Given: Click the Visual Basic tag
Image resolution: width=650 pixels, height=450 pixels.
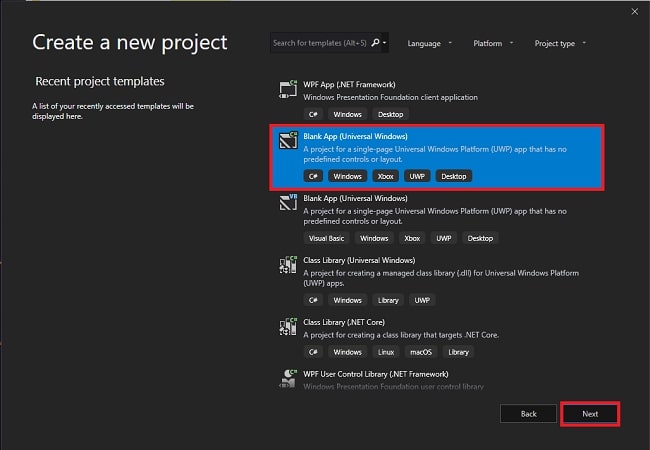Looking at the screenshot, I should [x=326, y=238].
